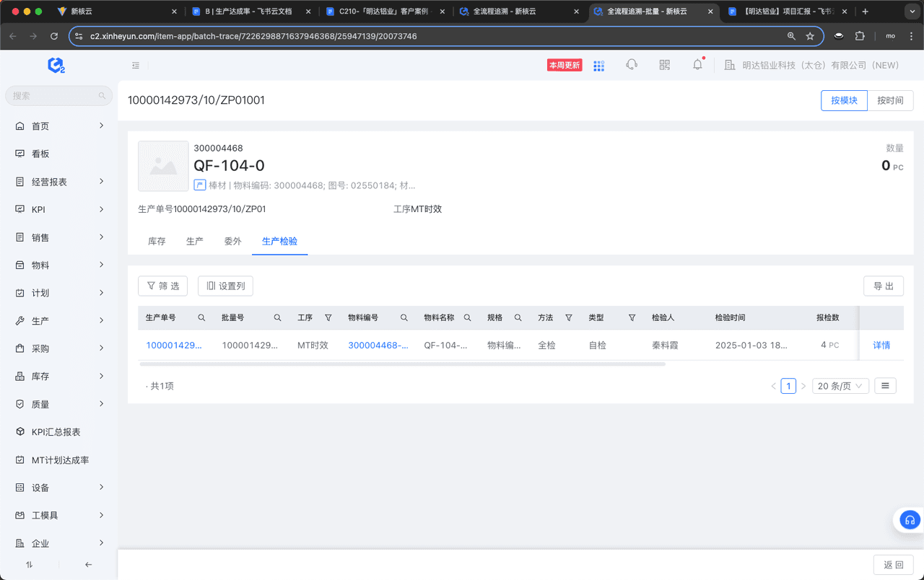Open the app grid launcher icon

tap(598, 66)
